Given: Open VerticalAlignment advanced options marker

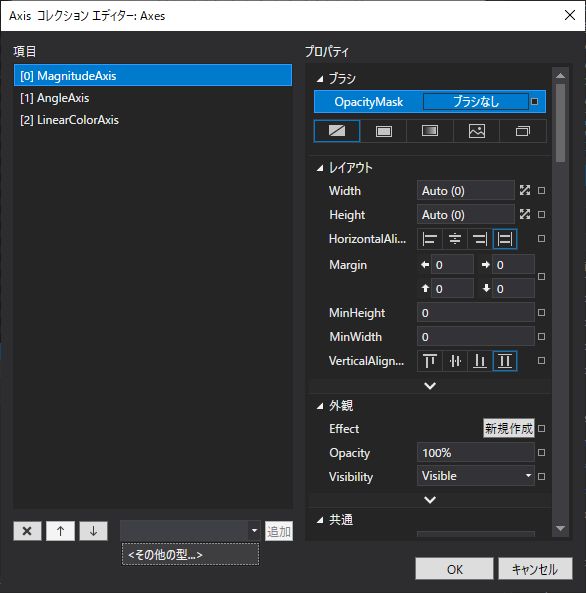Looking at the screenshot, I should point(541,361).
